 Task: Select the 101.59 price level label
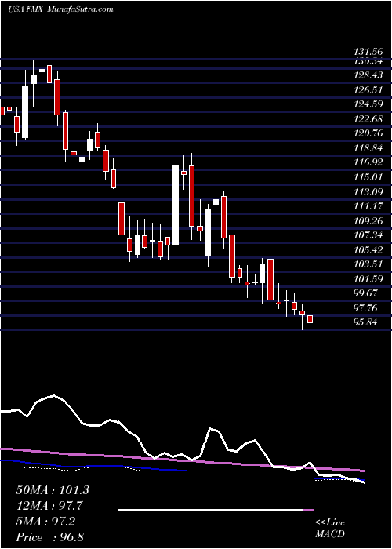click(x=368, y=278)
